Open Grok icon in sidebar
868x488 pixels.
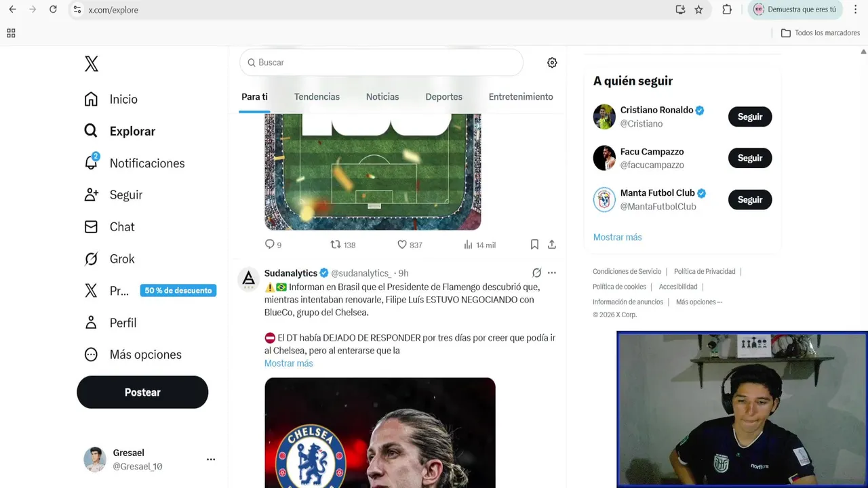click(x=91, y=259)
